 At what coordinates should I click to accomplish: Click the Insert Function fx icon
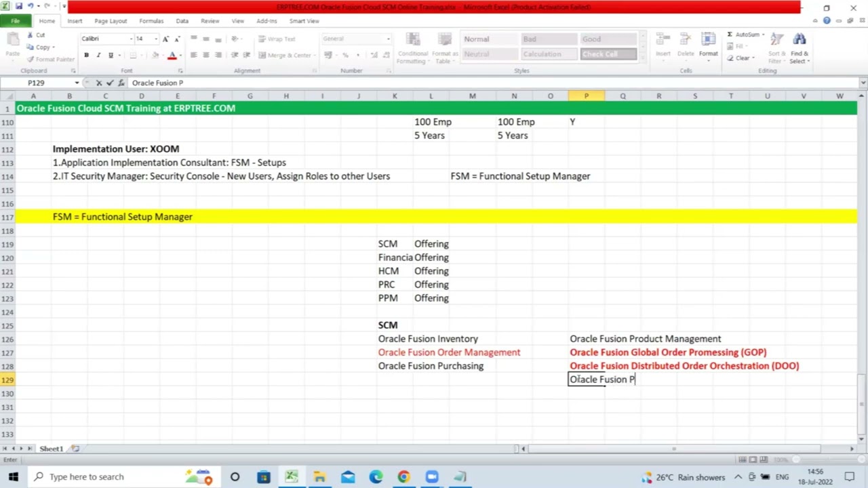coord(121,83)
